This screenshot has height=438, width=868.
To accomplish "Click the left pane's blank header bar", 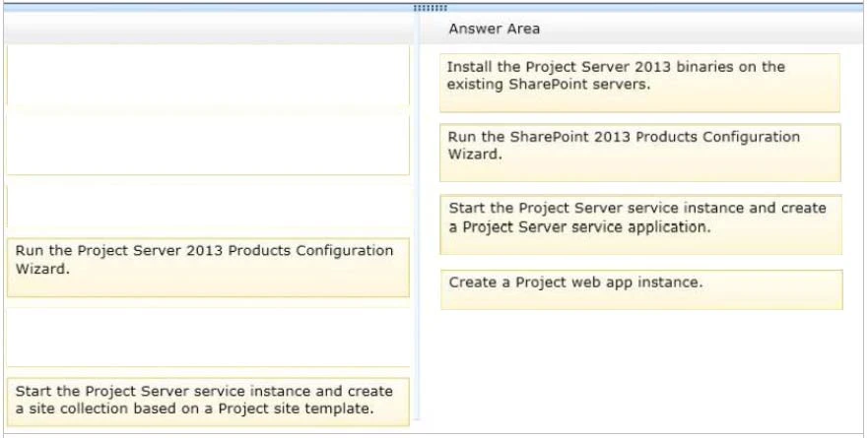I will pos(207,30).
